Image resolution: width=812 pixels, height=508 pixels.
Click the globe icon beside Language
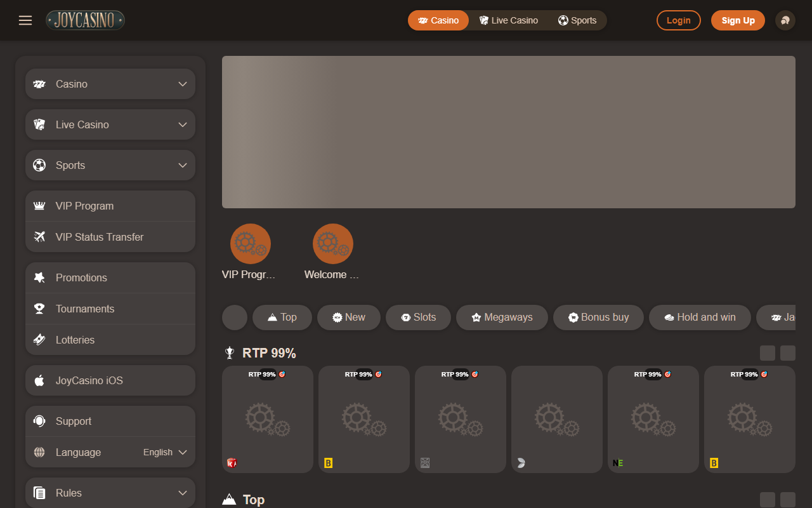click(x=39, y=452)
